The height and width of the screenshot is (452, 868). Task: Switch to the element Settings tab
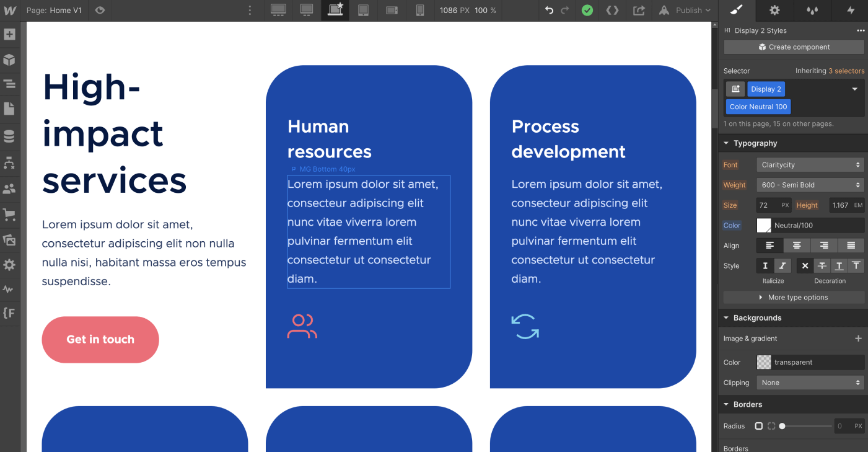point(774,11)
